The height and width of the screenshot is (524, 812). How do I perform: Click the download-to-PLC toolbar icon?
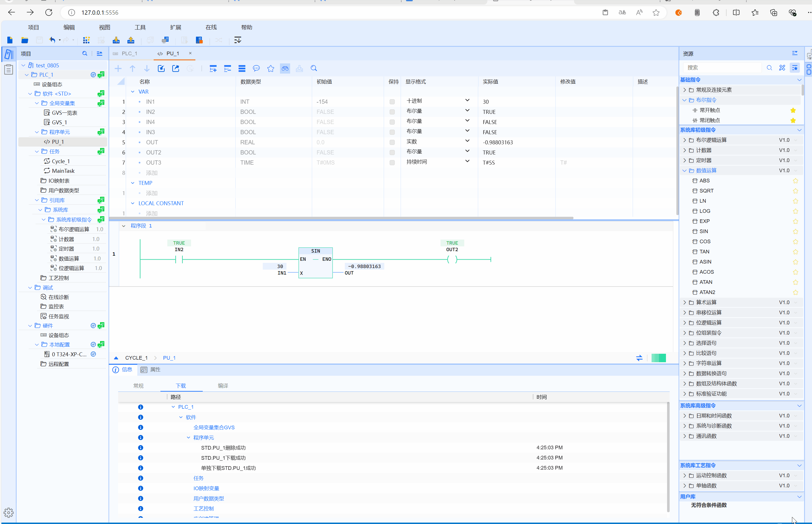[x=116, y=40]
